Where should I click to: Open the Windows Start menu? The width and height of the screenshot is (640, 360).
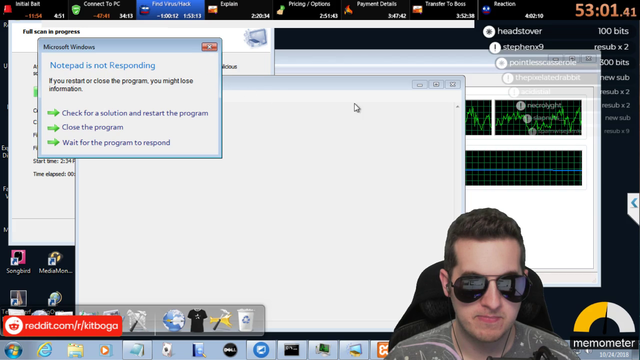click(13, 351)
